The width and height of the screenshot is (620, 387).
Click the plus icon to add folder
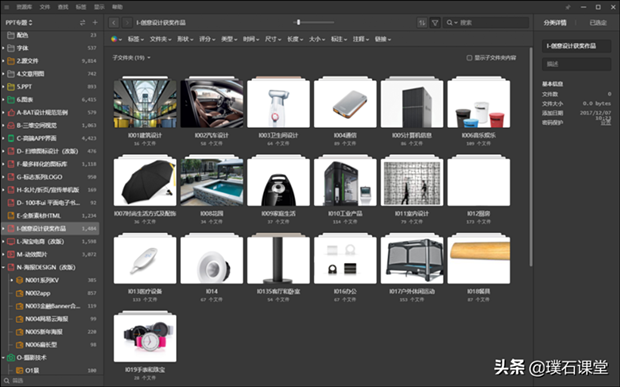(x=95, y=23)
